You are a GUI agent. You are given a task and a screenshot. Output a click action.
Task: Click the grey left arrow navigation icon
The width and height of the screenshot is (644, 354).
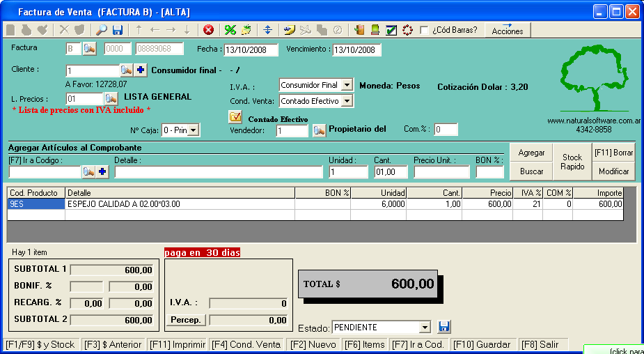click(155, 30)
